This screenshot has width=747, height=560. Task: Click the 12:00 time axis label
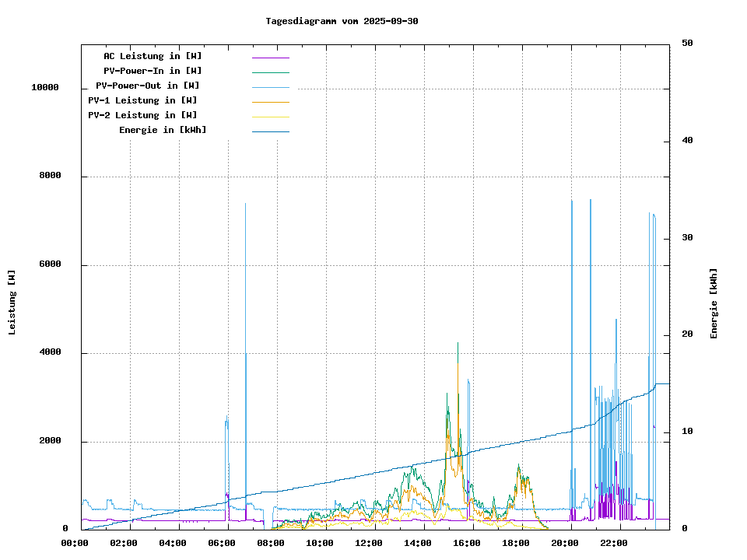coord(368,543)
